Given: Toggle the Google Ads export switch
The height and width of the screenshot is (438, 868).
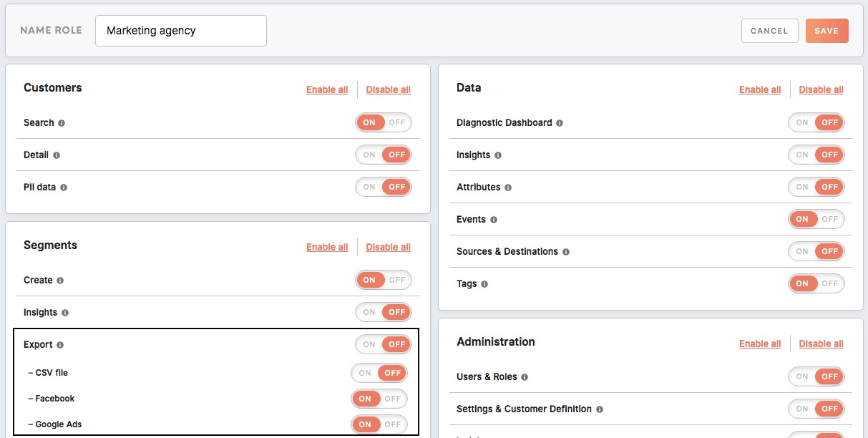Looking at the screenshot, I should (379, 424).
